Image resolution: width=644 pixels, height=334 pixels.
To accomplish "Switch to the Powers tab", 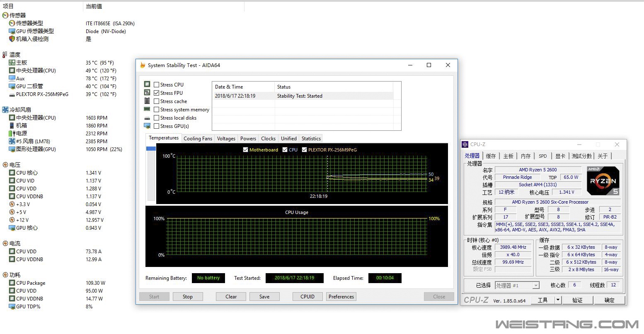I will [248, 139].
